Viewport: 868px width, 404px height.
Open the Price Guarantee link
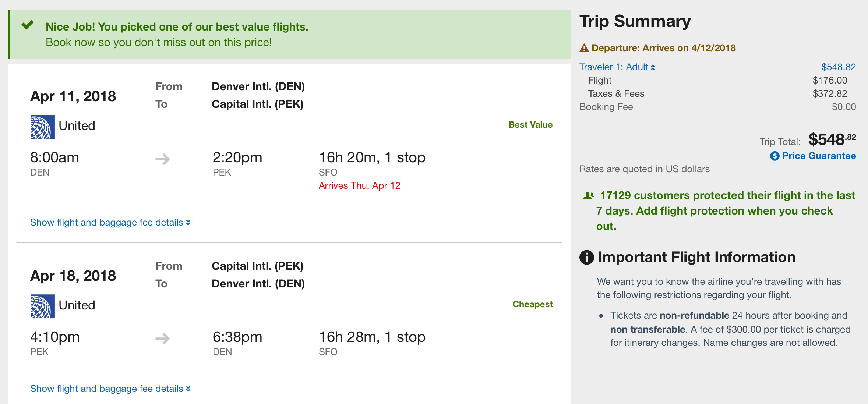pyautogui.click(x=819, y=156)
